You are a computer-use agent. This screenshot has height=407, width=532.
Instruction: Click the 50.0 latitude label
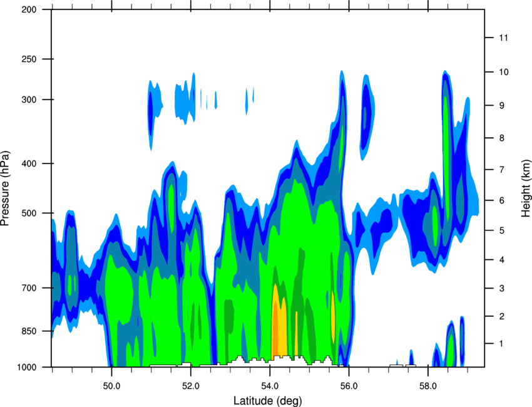coord(111,386)
